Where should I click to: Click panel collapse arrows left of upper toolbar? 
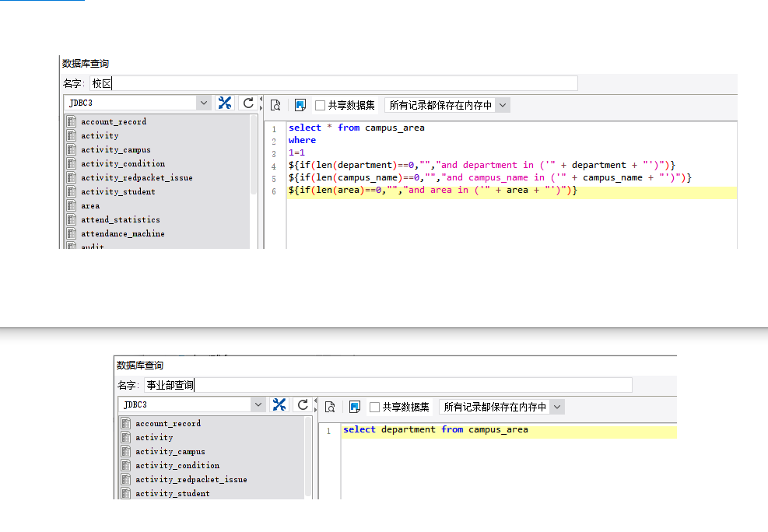point(261,103)
